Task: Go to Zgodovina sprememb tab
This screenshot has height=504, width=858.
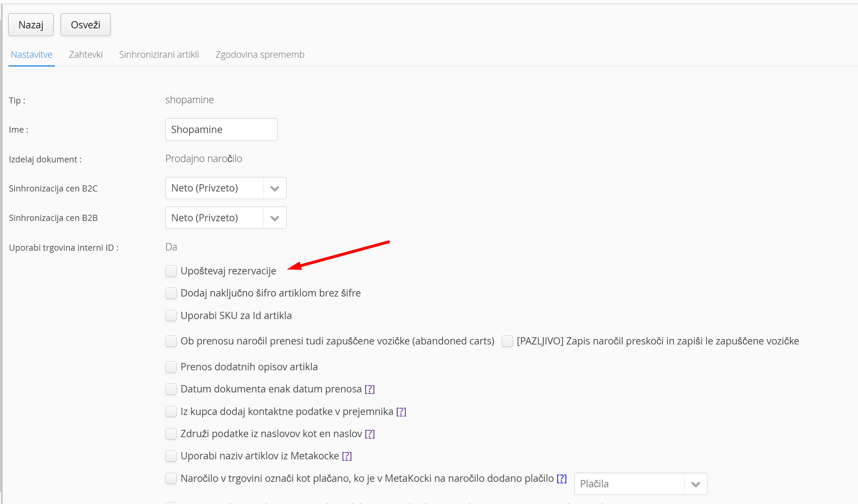Action: click(x=260, y=55)
